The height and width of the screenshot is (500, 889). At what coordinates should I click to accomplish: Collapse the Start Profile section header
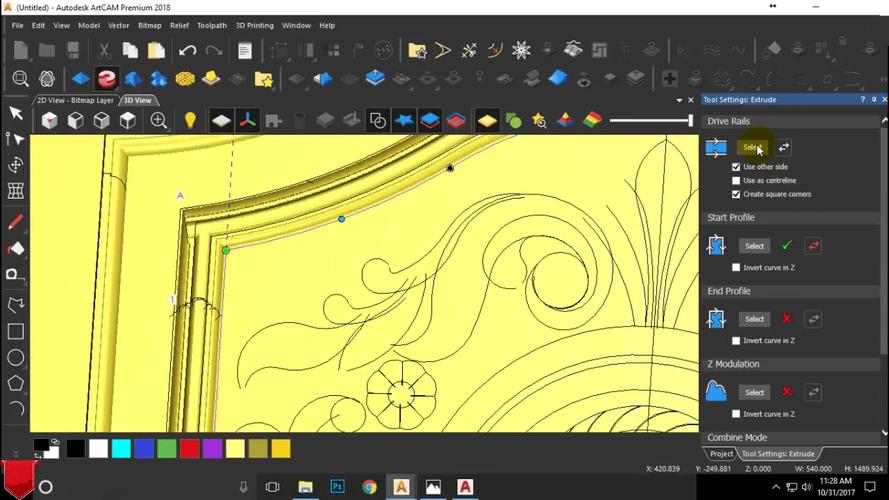click(x=731, y=217)
